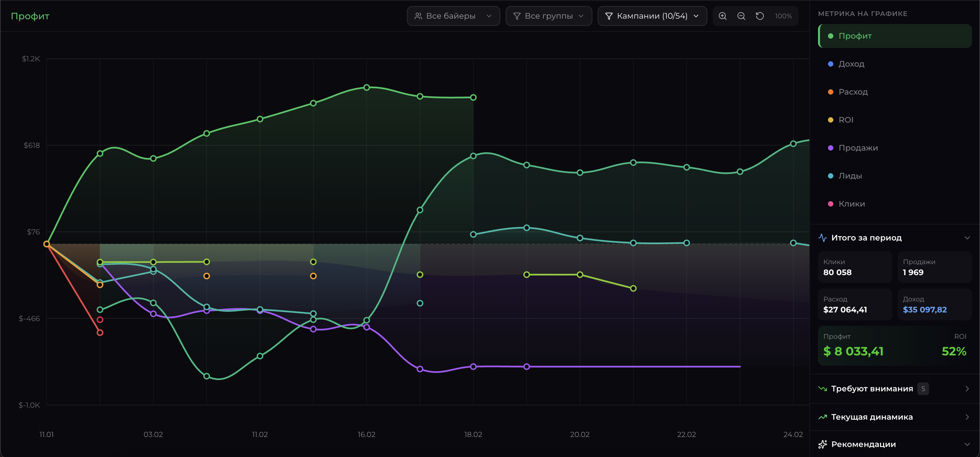
Task: Select the Расход metric option
Action: (853, 92)
